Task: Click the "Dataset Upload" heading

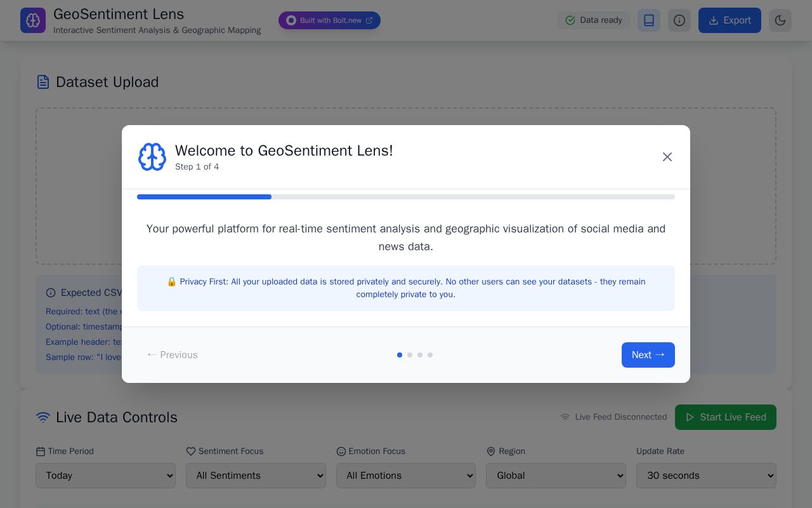Action: [x=107, y=82]
